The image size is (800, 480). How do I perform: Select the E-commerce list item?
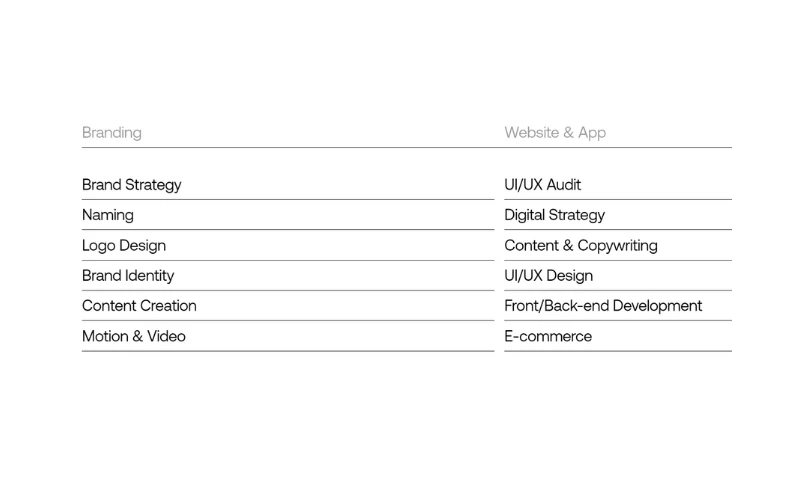(548, 336)
